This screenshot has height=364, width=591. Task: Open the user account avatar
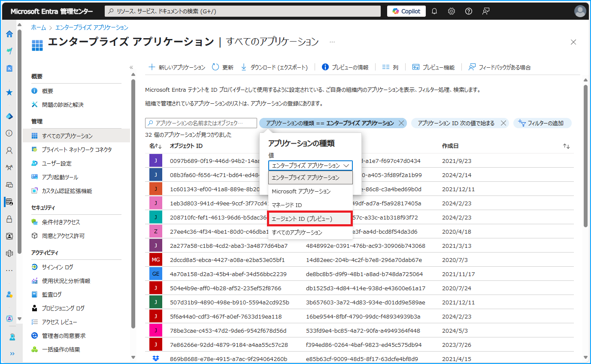580,11
